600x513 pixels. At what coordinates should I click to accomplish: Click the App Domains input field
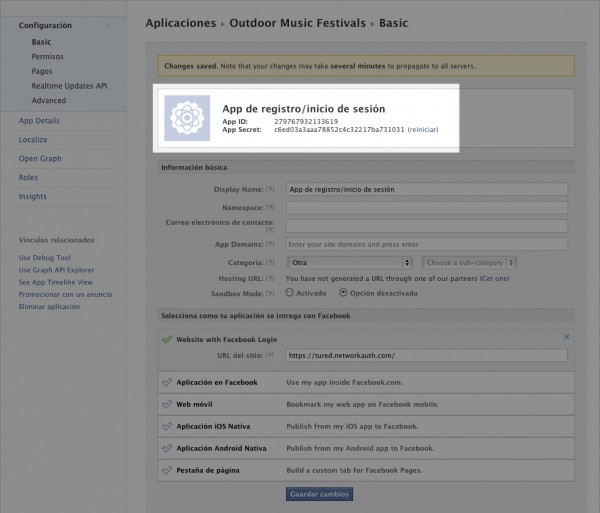coord(427,244)
